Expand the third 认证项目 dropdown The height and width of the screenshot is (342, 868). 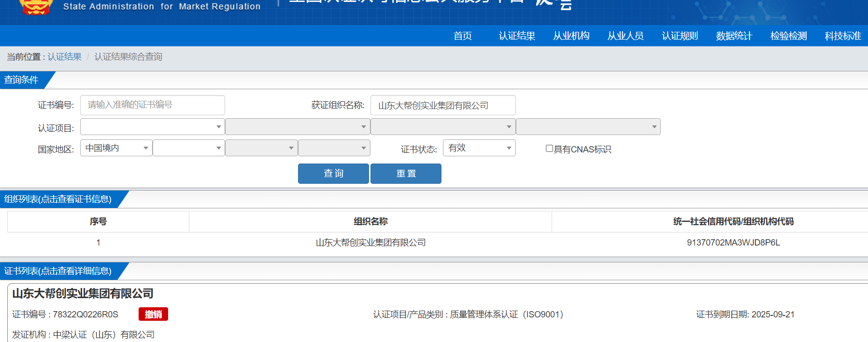(x=443, y=127)
